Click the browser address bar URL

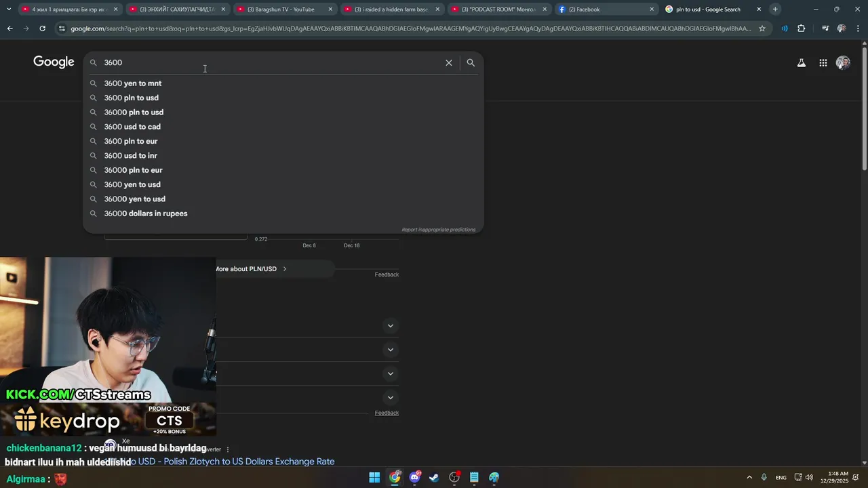pyautogui.click(x=410, y=28)
